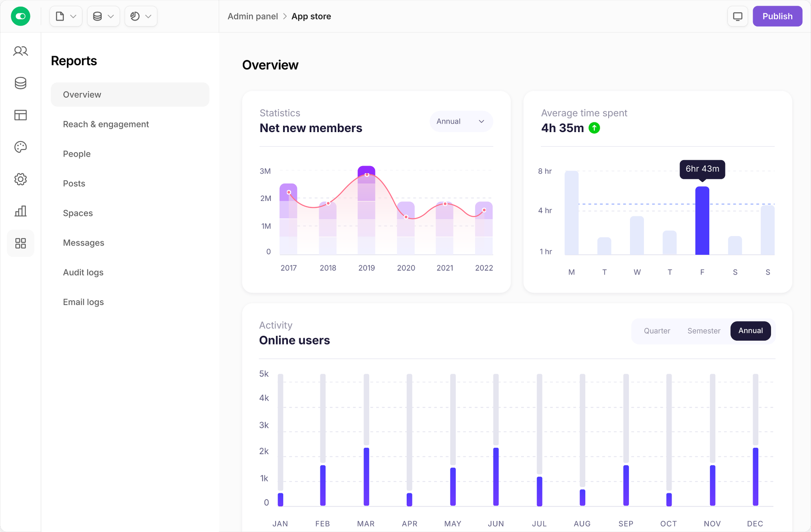Click the 2019 data point on chart

pos(367,175)
